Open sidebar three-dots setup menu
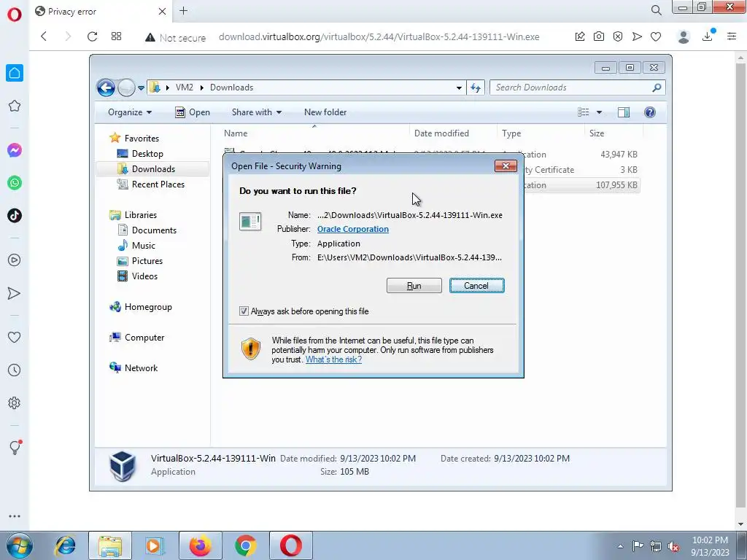The width and height of the screenshot is (747, 560). [x=15, y=516]
